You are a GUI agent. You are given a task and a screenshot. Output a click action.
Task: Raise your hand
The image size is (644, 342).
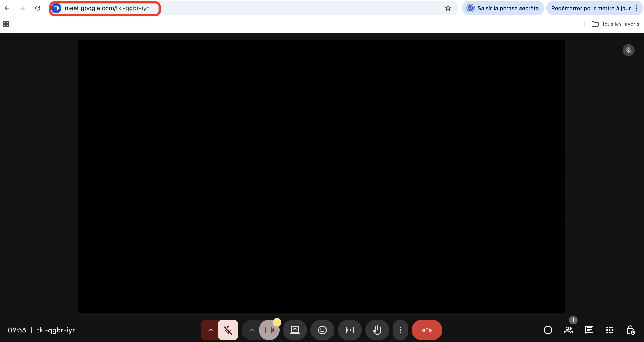377,330
